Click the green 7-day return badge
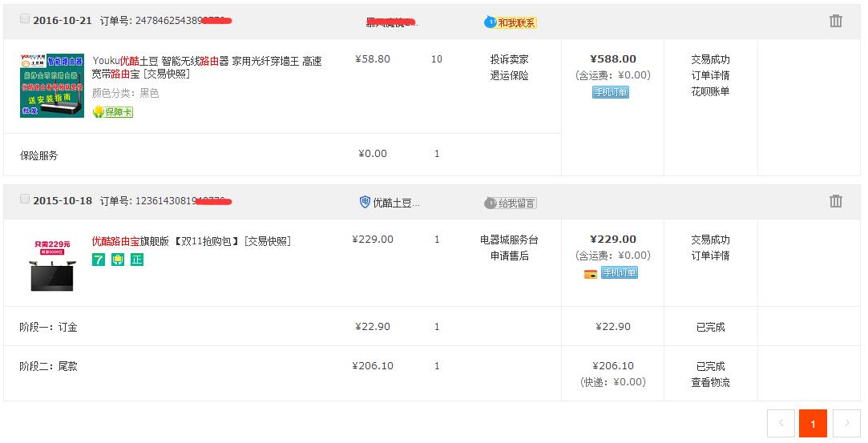Screen dimensions: 868x443 (99, 260)
